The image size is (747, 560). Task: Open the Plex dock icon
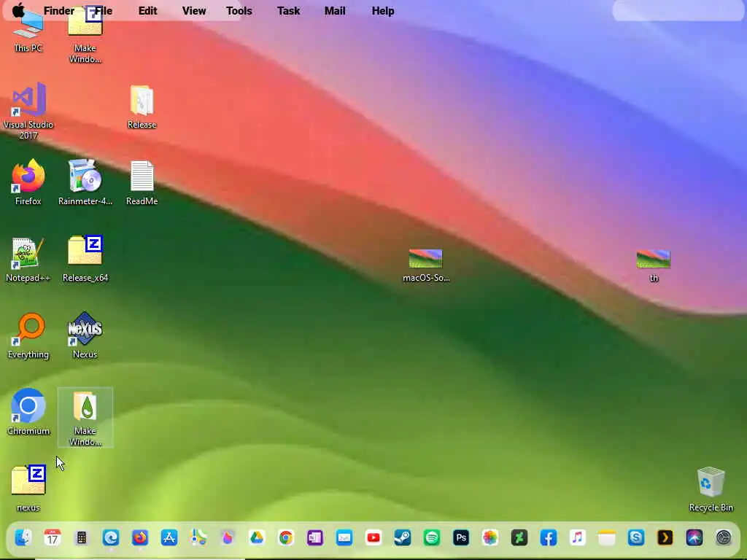tap(665, 537)
